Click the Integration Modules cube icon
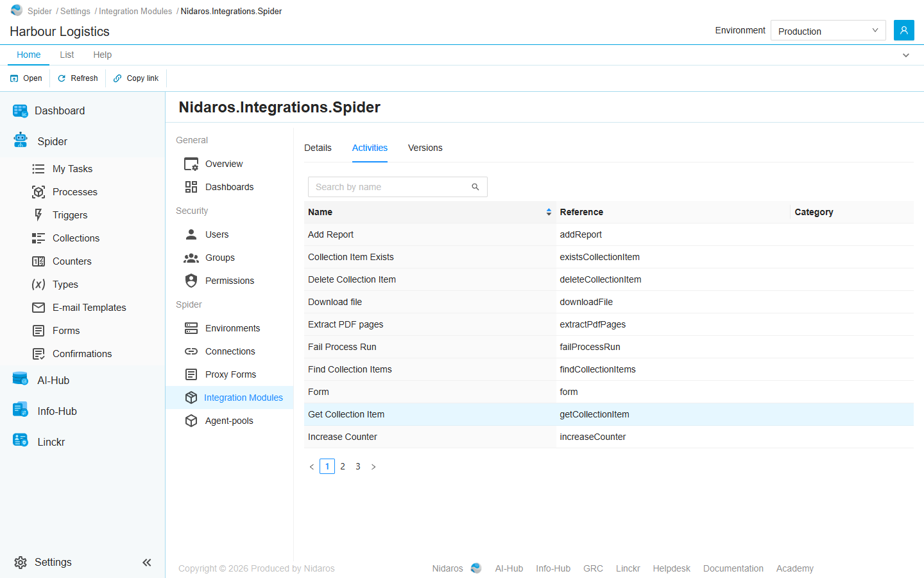The image size is (924, 578). pos(191,398)
